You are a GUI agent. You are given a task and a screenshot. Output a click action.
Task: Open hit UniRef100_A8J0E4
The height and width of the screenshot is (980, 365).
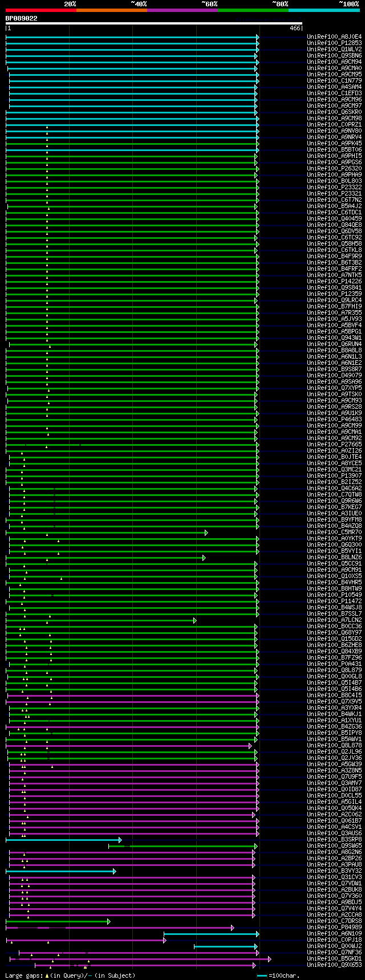tap(334, 36)
